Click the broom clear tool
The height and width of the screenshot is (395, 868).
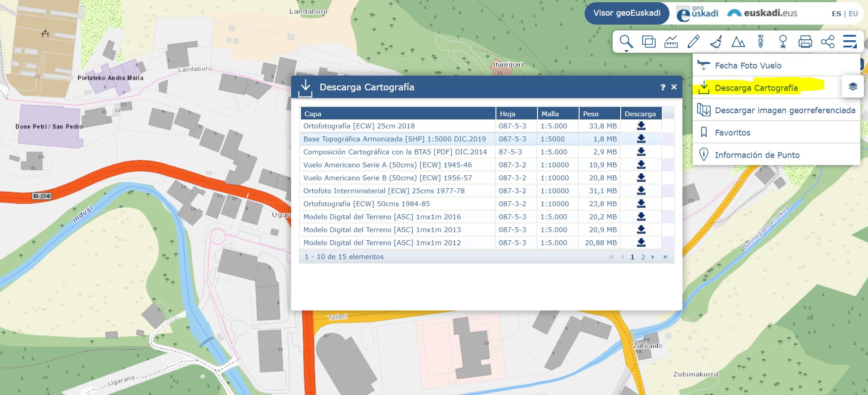click(716, 42)
